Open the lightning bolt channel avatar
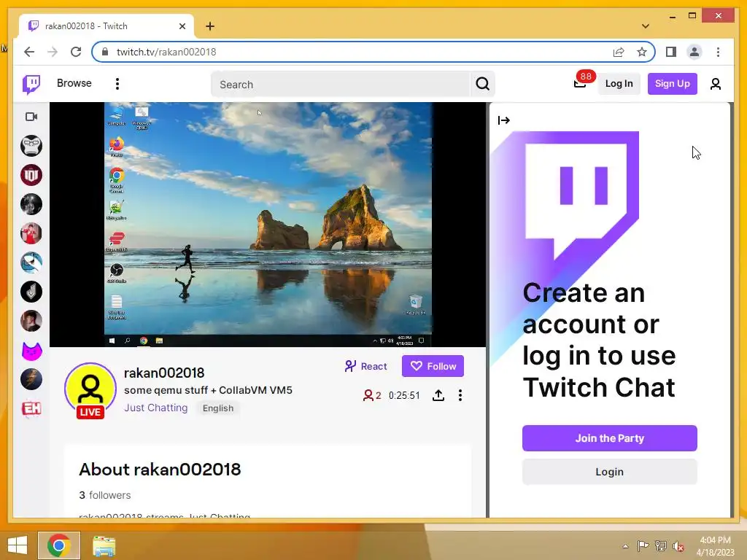 tap(31, 379)
